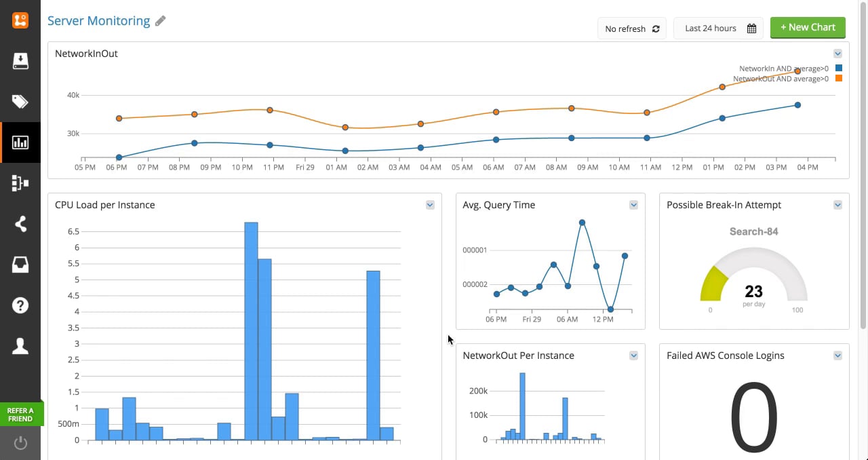The height and width of the screenshot is (460, 868).
Task: Toggle the orange NetworkOut legend swatch
Action: [x=839, y=79]
